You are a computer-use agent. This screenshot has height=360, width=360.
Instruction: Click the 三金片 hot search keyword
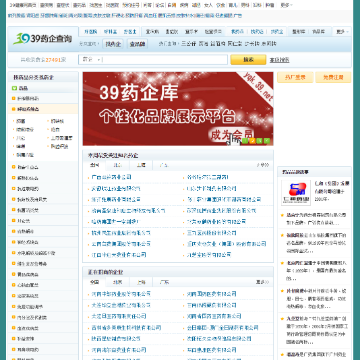pyautogui.click(x=189, y=44)
